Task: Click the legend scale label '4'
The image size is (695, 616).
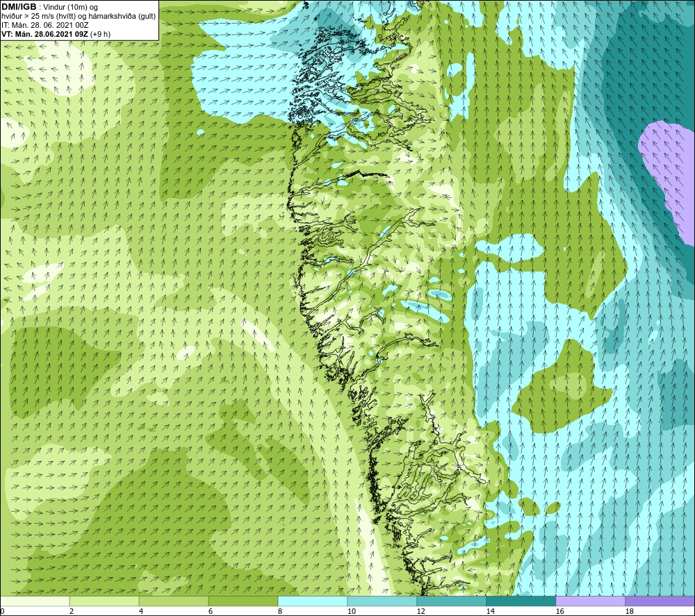Action: coord(141,612)
